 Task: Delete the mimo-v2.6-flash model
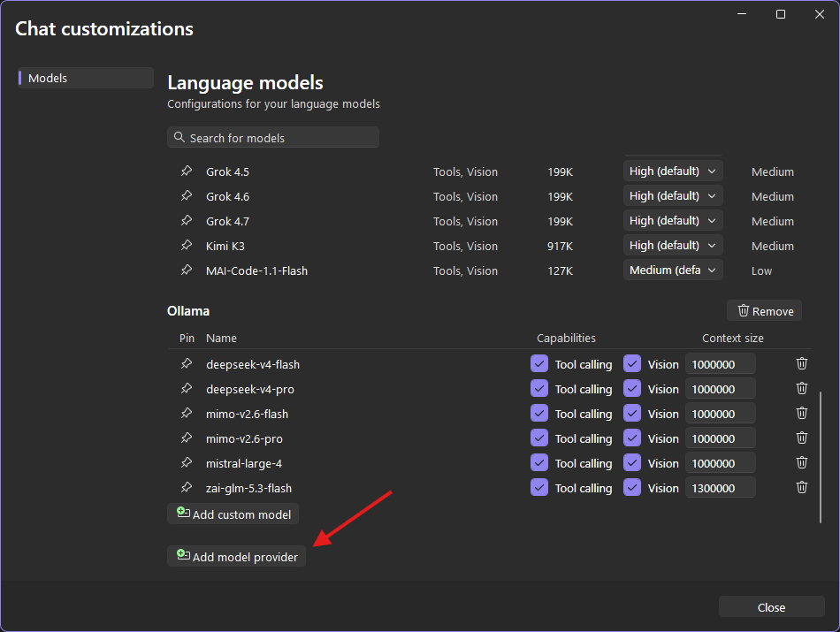pyautogui.click(x=801, y=413)
